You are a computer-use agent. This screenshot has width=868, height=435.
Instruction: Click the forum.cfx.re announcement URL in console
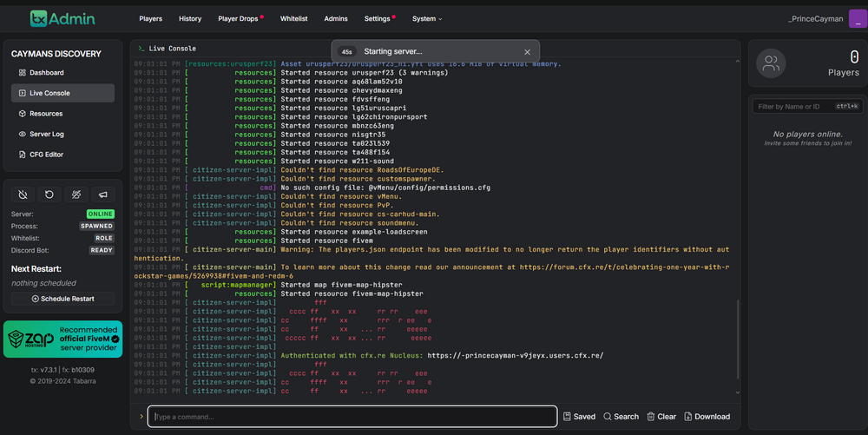point(624,267)
